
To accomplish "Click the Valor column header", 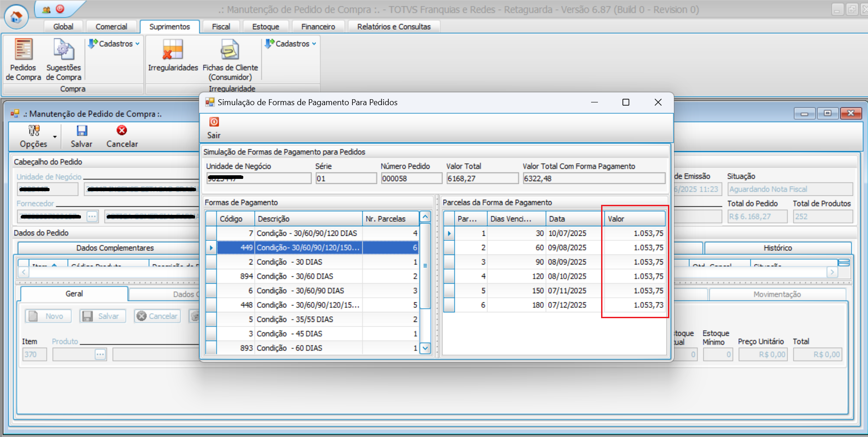I will 635,219.
